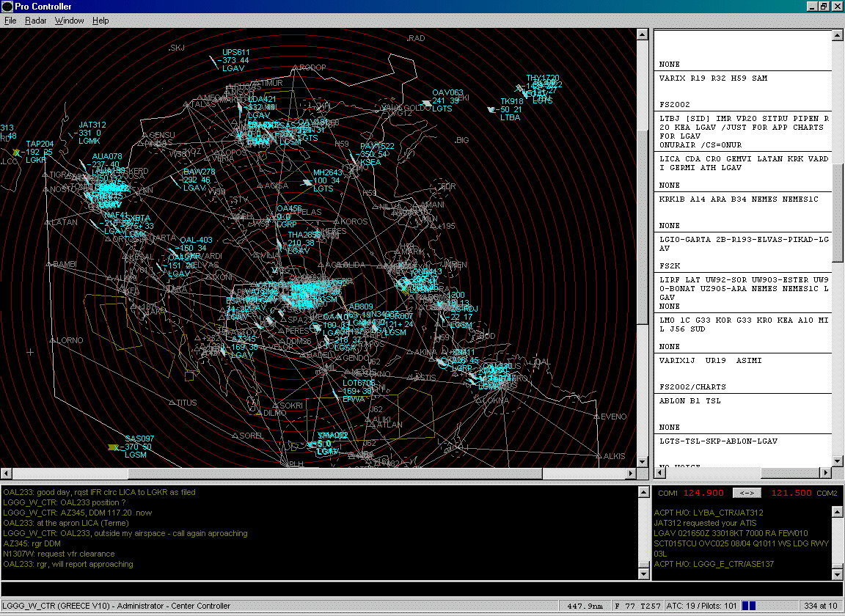Screen dimensions: 845x616
Task: Click the ALKIS fix triangle
Action: (x=599, y=456)
